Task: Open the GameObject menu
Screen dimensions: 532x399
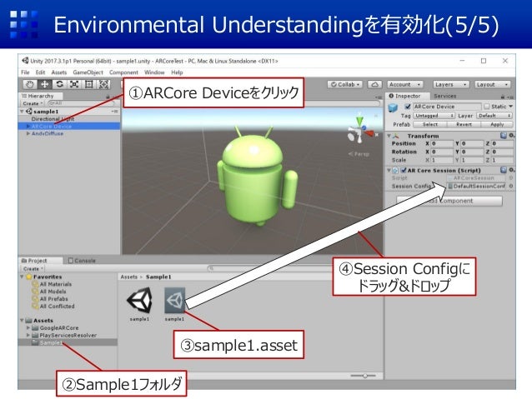Action: pyautogui.click(x=88, y=72)
